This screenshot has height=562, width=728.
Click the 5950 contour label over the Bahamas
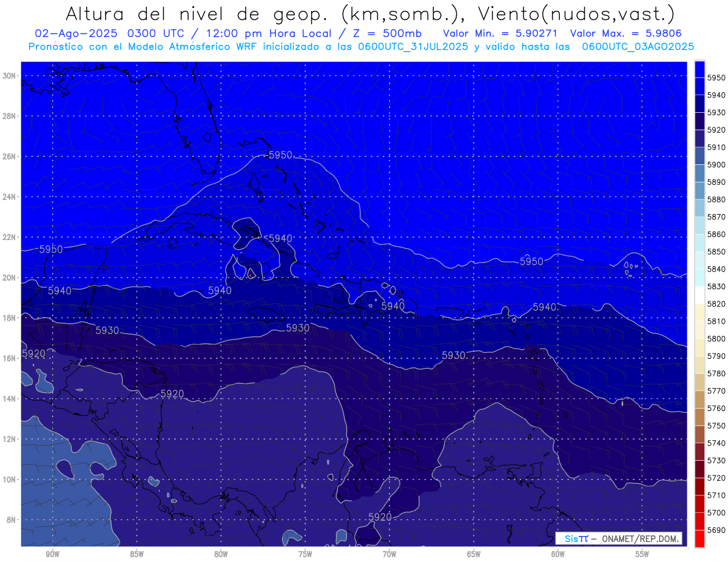coord(281,155)
